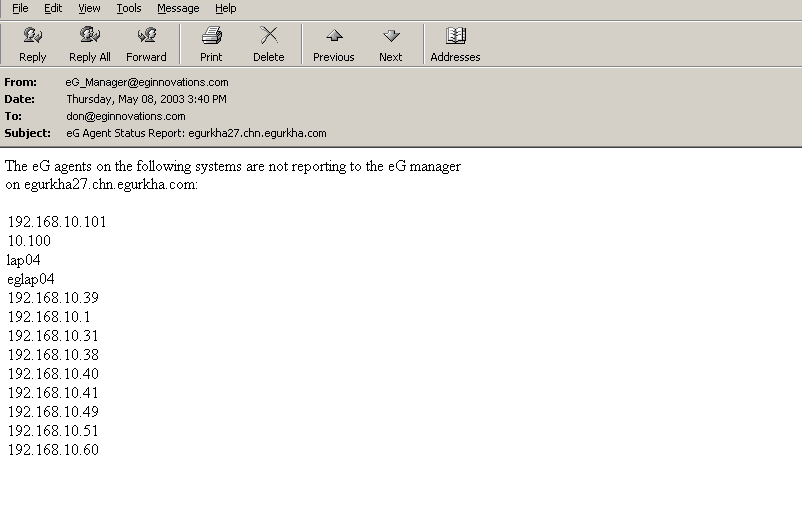
Task: Click the entry 192.168.10.39
Action: pyautogui.click(x=53, y=298)
